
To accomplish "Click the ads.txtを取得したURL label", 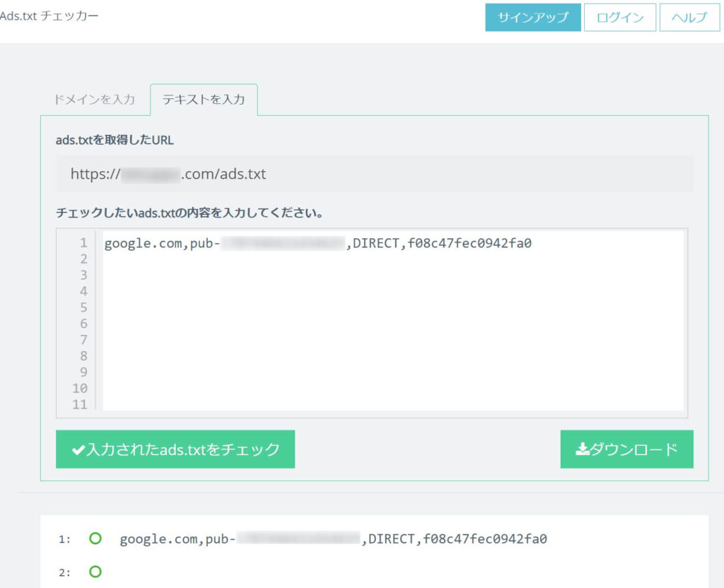I will point(115,140).
